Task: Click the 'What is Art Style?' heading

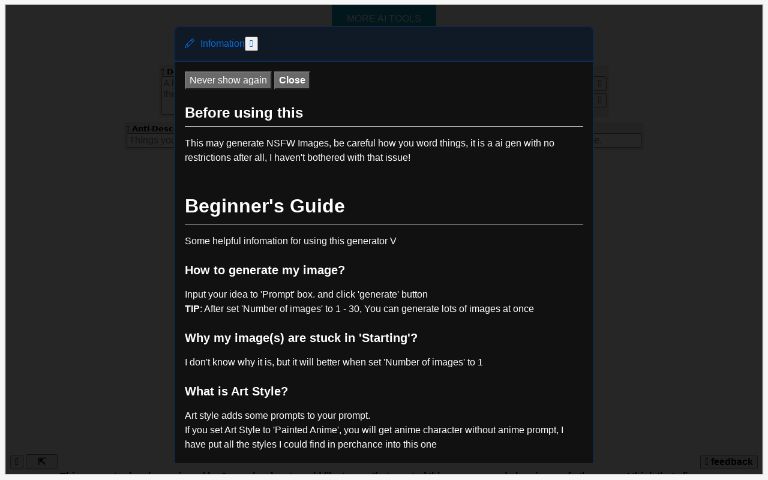Action: point(236,391)
